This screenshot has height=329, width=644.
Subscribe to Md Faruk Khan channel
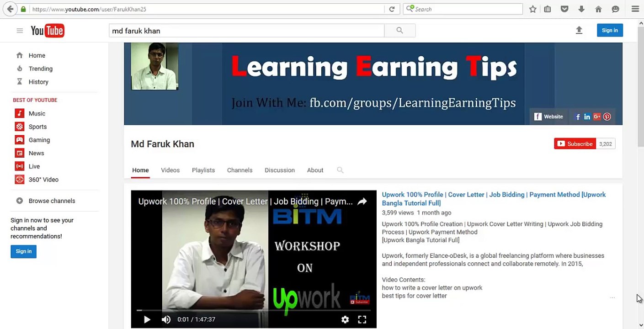point(575,143)
